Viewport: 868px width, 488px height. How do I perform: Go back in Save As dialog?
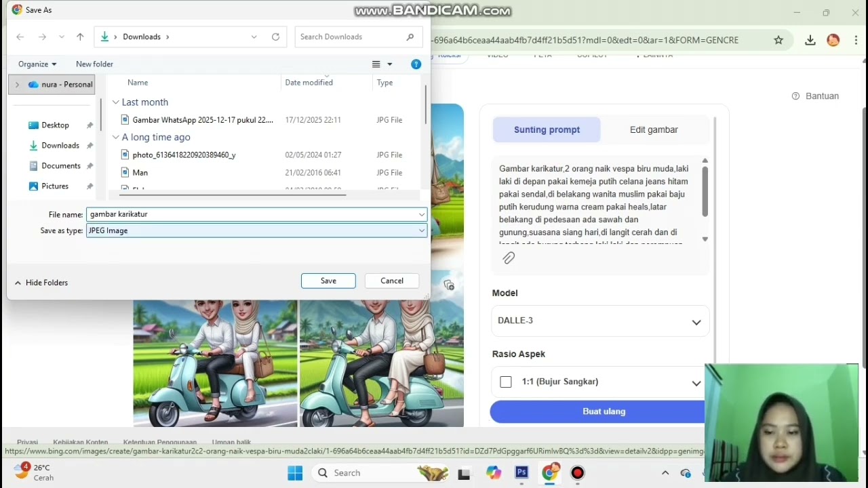[20, 37]
